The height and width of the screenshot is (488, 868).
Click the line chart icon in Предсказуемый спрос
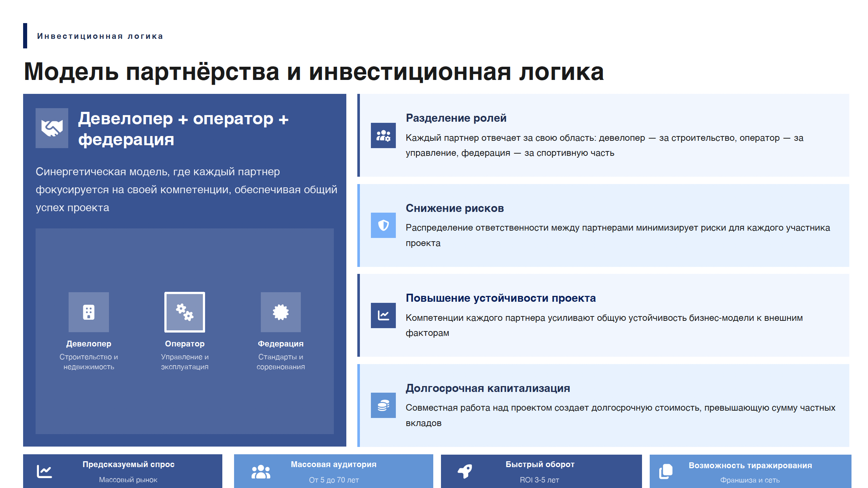[44, 471]
